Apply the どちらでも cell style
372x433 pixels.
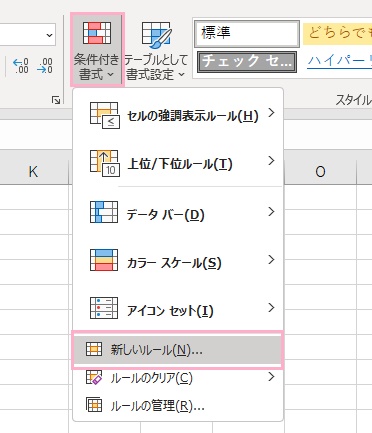[337, 34]
